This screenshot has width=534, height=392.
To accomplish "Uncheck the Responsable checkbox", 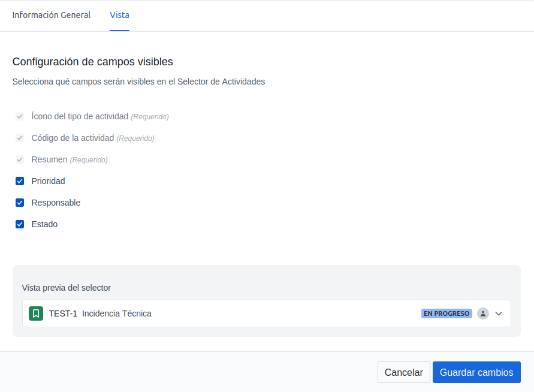I will [x=20, y=203].
